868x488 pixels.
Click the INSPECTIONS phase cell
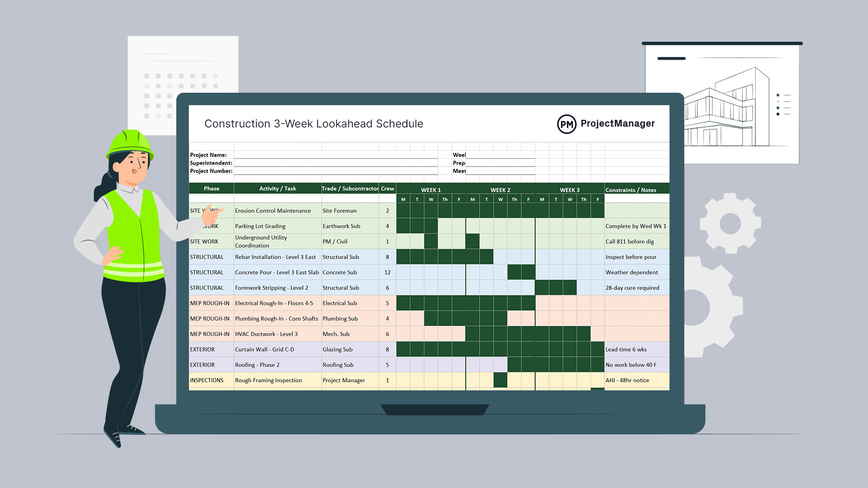click(x=212, y=380)
